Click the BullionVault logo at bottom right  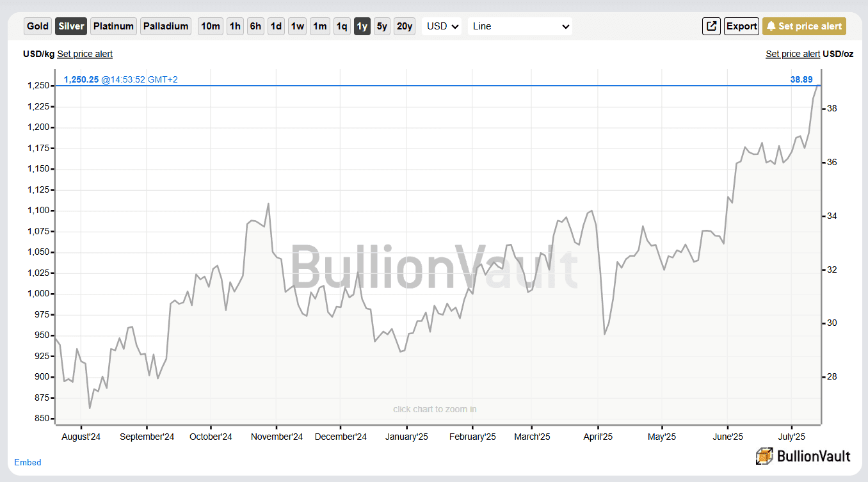point(803,456)
